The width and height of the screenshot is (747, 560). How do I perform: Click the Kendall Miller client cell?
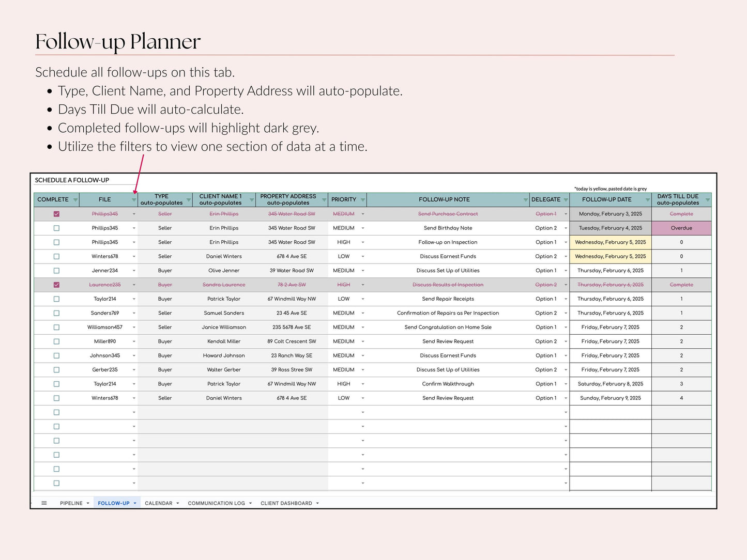[224, 341]
